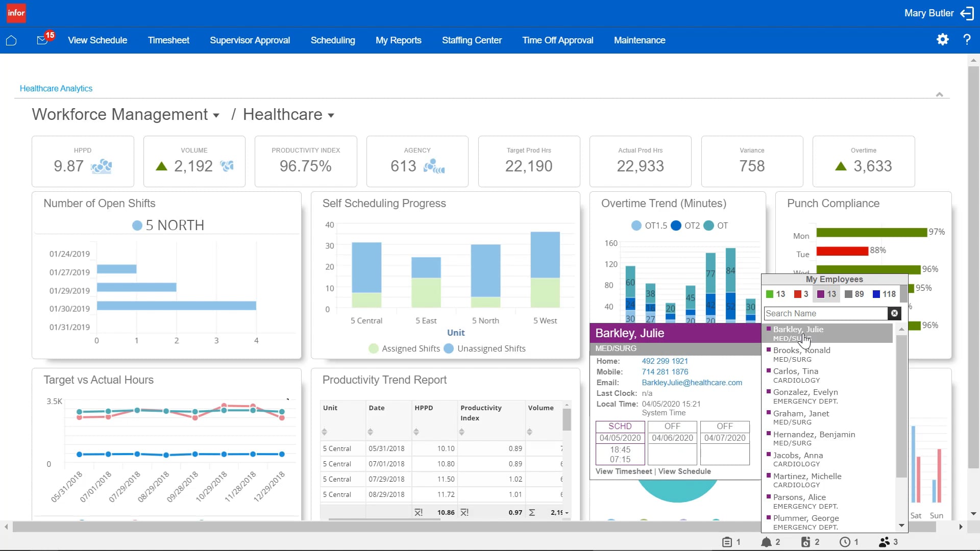Screen dimensions: 980x551
Task: Toggle the 5 NORTH legend in Open Shifts
Action: tap(168, 226)
